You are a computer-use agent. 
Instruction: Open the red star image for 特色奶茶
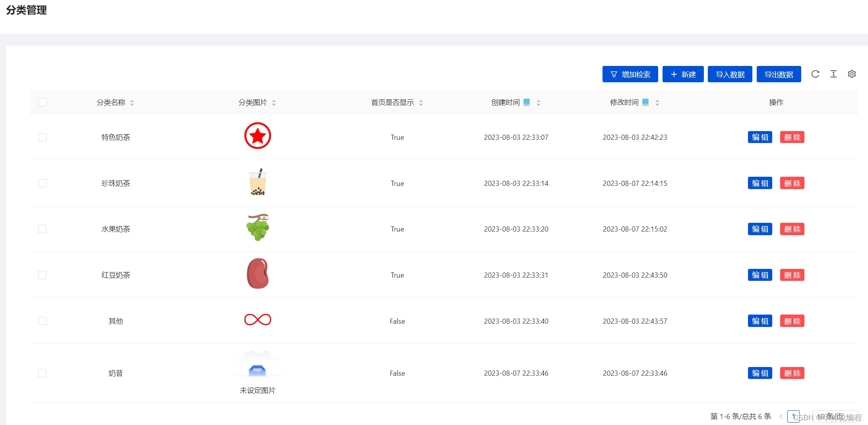click(x=258, y=136)
